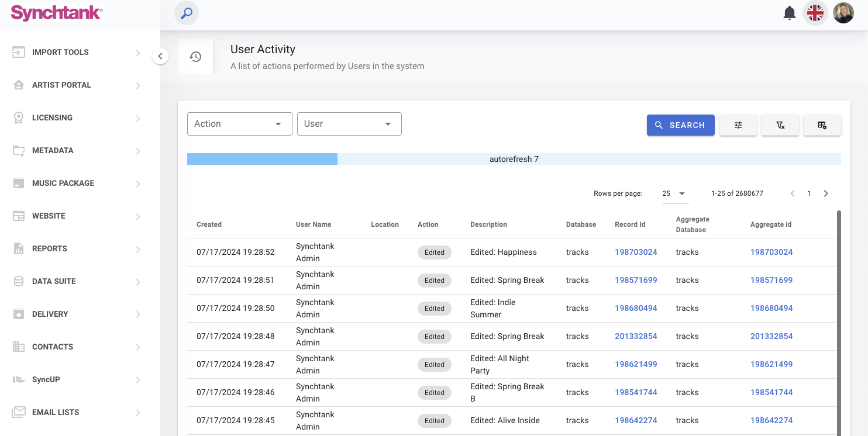Viewport: 868px width, 436px height.
Task: Open the user profile avatar
Action: point(843,13)
